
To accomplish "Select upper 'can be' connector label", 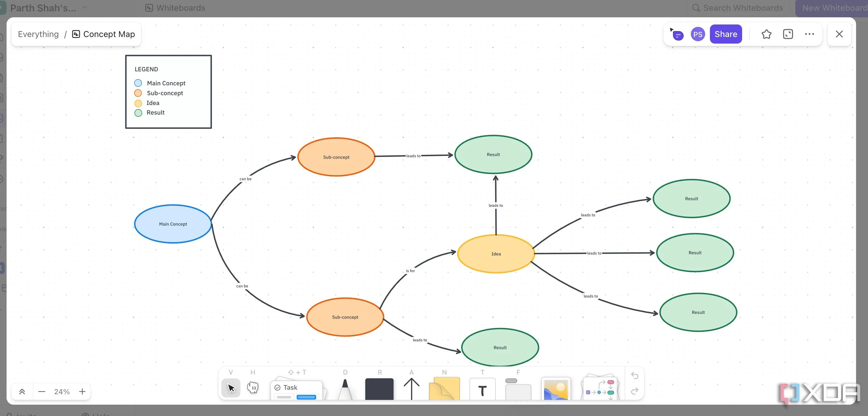I will [245, 179].
